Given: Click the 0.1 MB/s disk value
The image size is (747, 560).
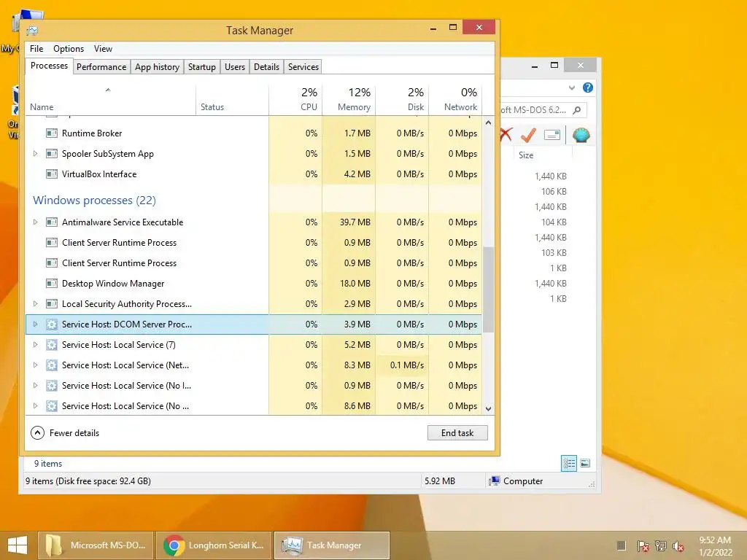Looking at the screenshot, I should tap(407, 366).
